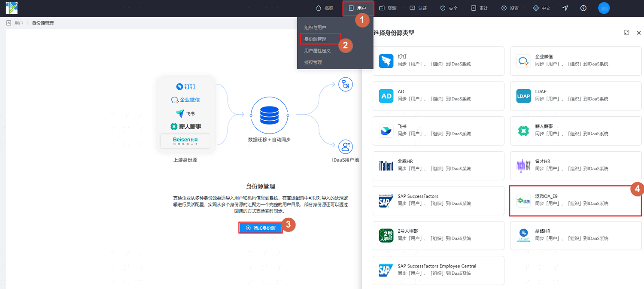Open 组织与用户 menu entry
Screen dimensions: 644x289
coord(315,27)
